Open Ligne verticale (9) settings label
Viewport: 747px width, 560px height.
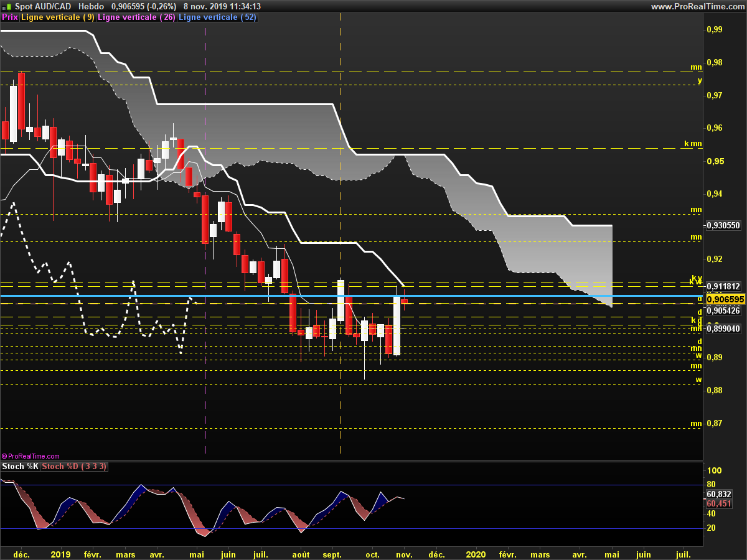point(58,17)
